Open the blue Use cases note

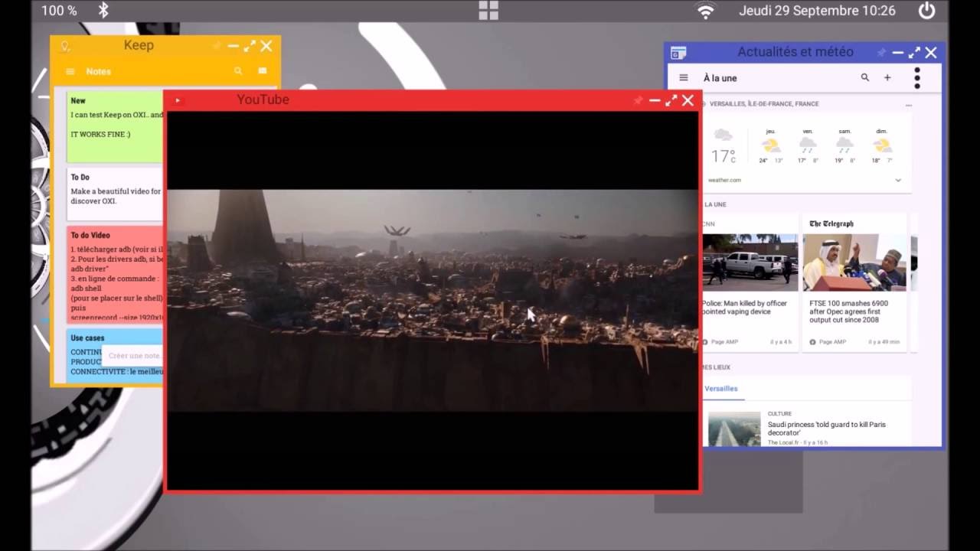pos(115,355)
